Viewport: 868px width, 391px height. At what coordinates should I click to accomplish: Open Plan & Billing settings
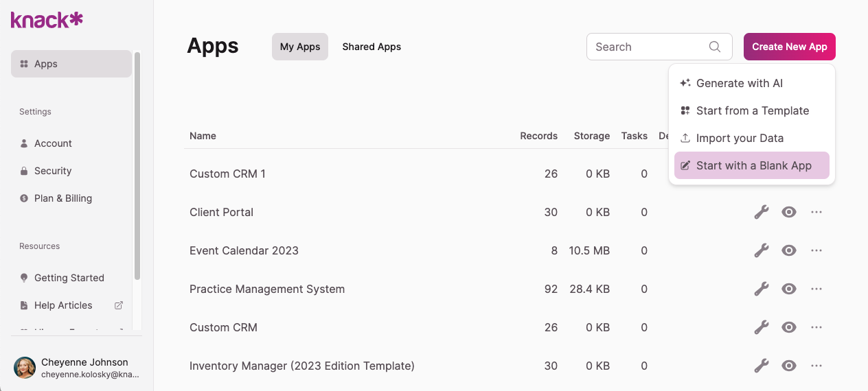click(63, 198)
